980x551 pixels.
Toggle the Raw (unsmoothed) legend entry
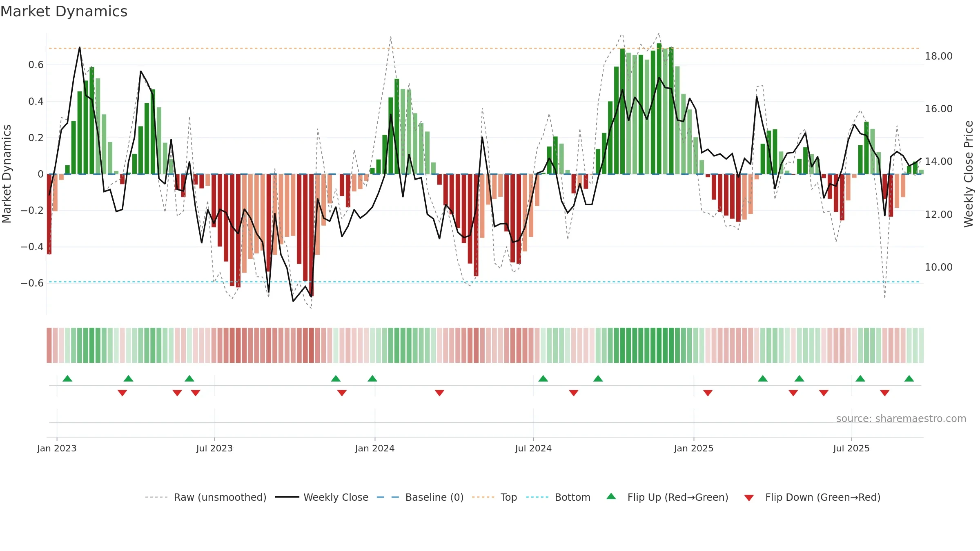pos(206,497)
